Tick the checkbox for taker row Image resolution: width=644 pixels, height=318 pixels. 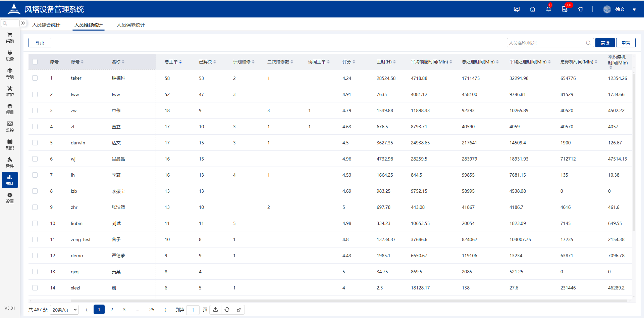[35, 78]
